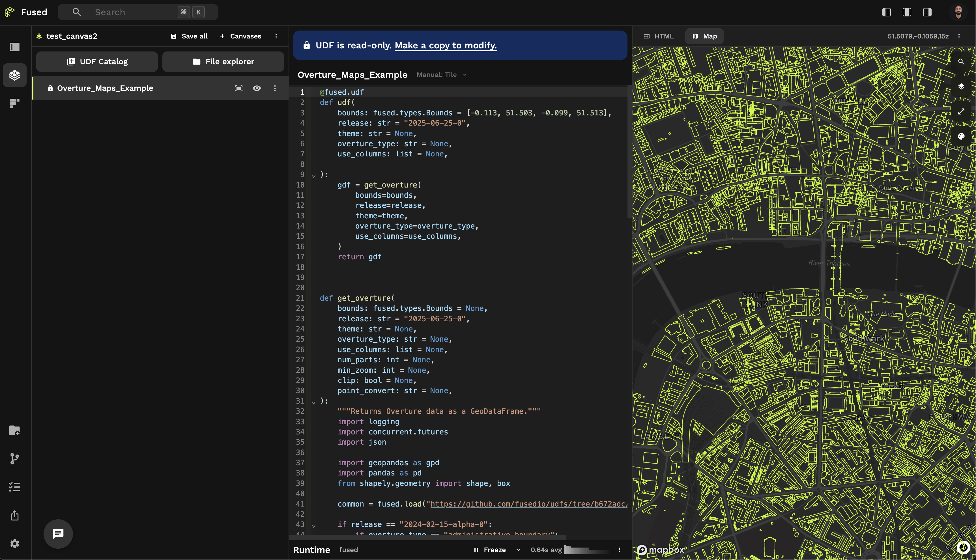
Task: Open the File explorer panel
Action: click(223, 61)
